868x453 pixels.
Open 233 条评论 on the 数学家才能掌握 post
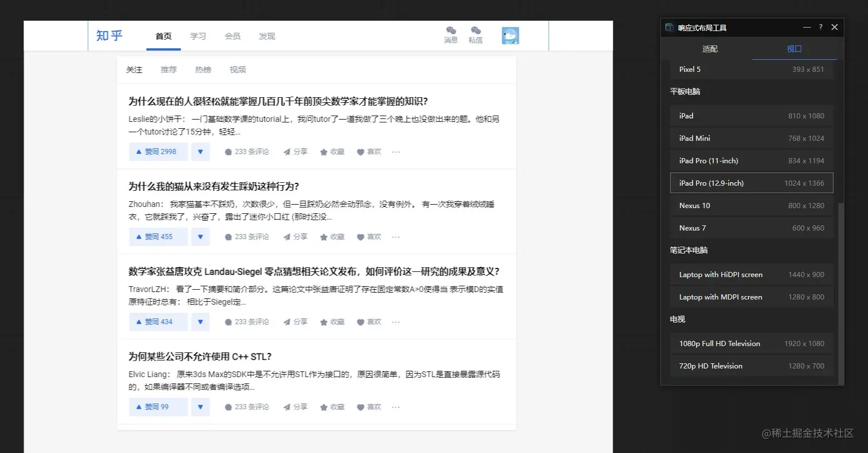[247, 152]
